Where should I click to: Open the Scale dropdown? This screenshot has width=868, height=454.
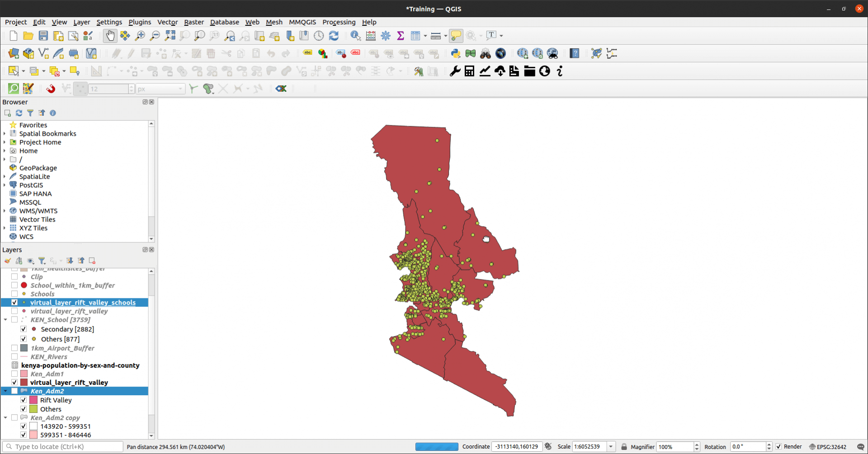[x=610, y=446]
